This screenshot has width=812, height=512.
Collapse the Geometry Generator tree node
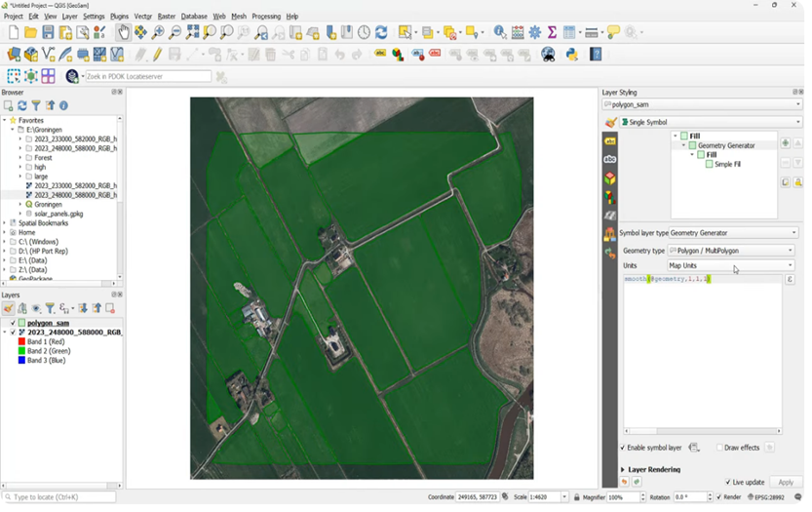[x=683, y=145]
